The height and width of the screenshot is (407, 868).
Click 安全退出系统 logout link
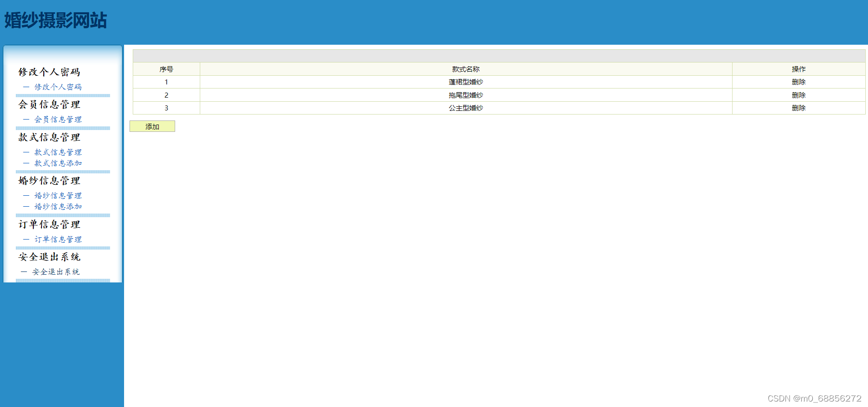56,271
